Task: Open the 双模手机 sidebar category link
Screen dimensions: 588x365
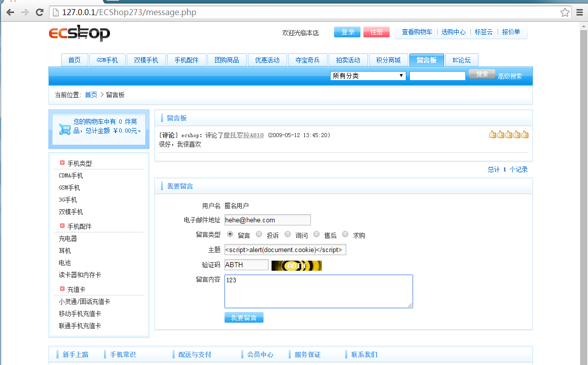Action: (x=71, y=212)
